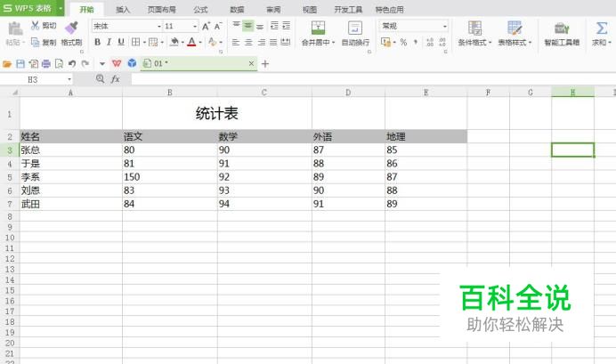Switch to the 页面布局 ribbon tab
This screenshot has height=364, width=616.
(161, 10)
